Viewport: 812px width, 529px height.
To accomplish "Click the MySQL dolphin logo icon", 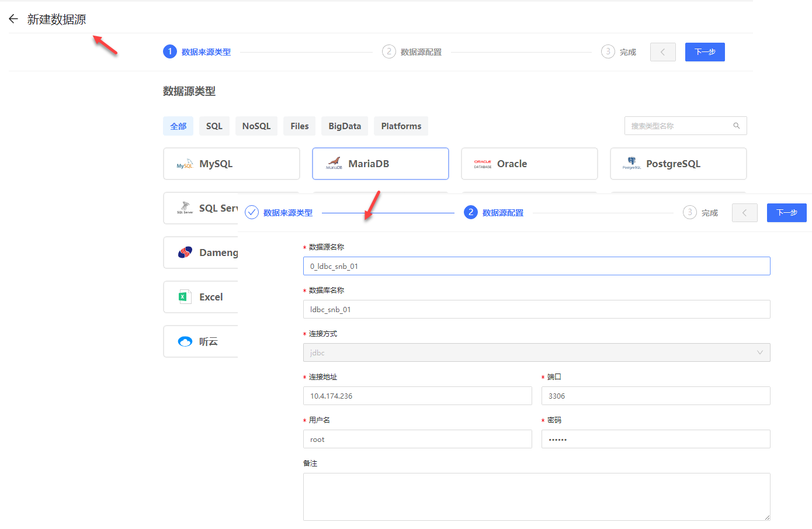I will [185, 164].
